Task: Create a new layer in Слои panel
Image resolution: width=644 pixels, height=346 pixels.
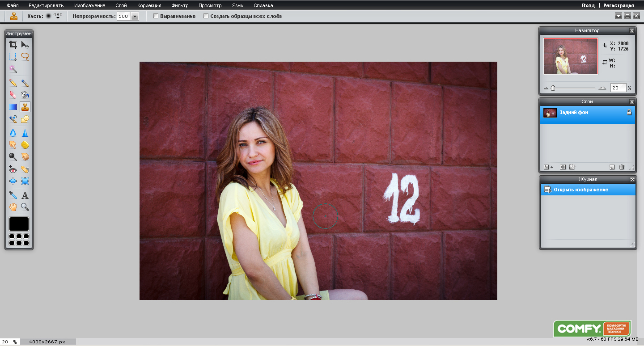Action: pyautogui.click(x=612, y=167)
